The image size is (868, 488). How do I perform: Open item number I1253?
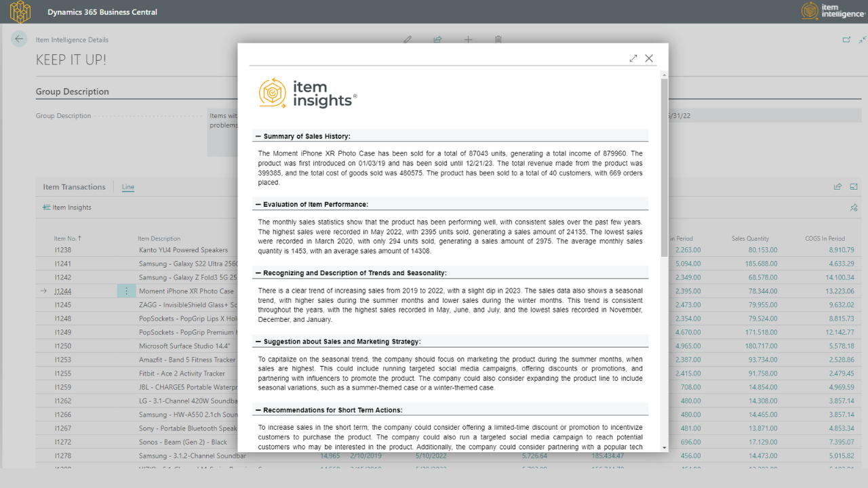tap(63, 360)
